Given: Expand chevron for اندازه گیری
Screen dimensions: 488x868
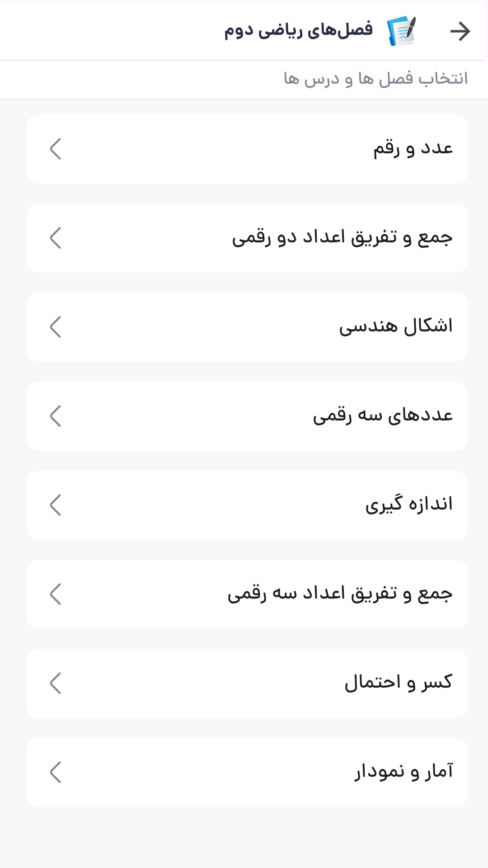Looking at the screenshot, I should coord(56,505).
